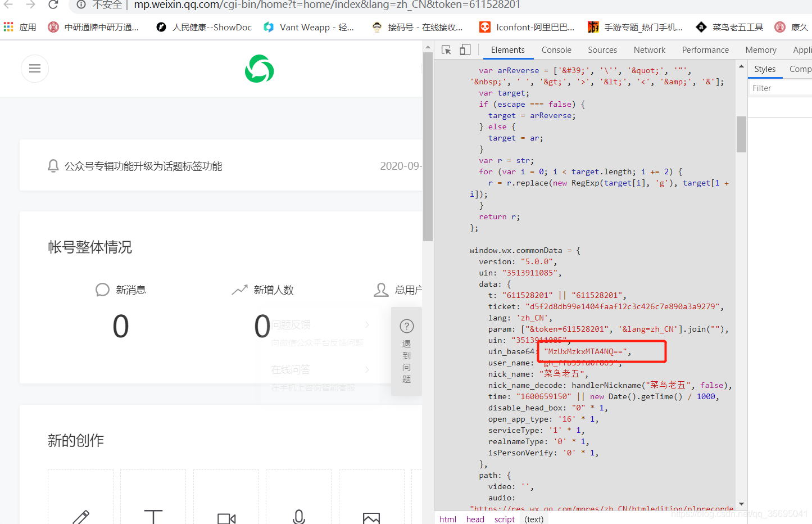Click the page's vertical scrollbar thumb
Viewport: 812px width, 524px height.
428,146
